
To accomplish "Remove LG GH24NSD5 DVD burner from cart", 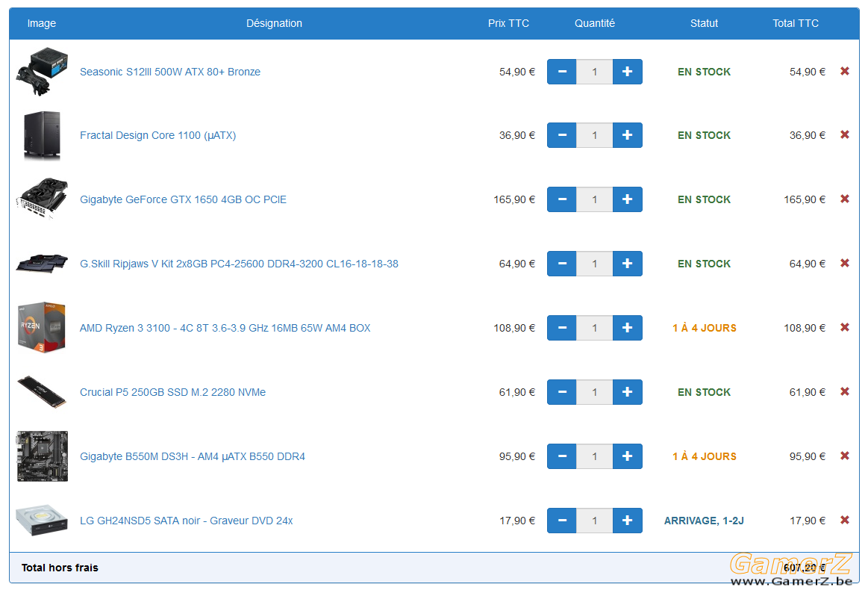I will [x=845, y=520].
